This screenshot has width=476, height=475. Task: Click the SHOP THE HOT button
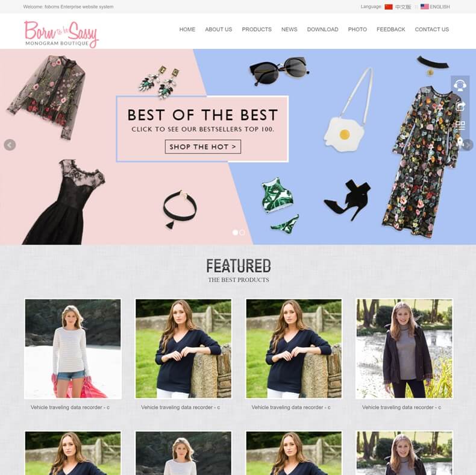click(x=203, y=146)
